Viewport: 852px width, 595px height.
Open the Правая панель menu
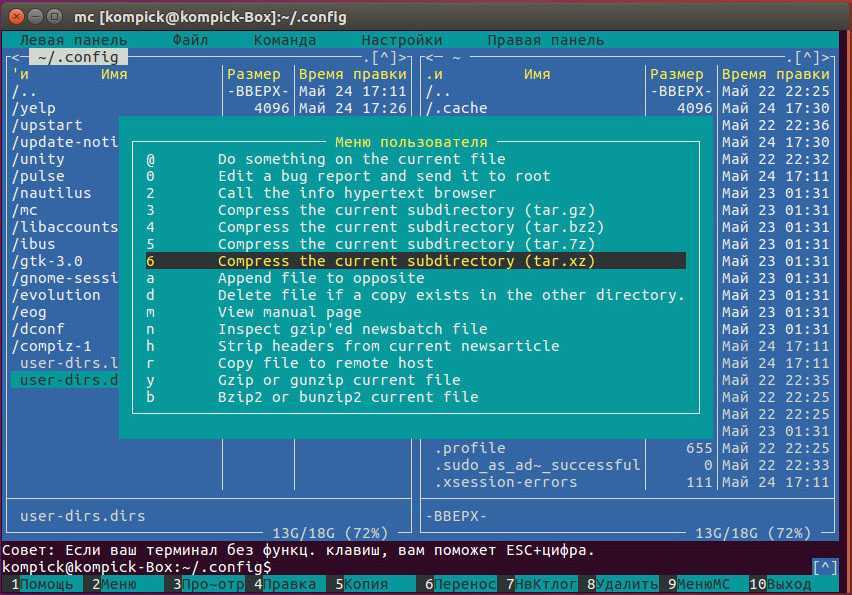pos(545,41)
